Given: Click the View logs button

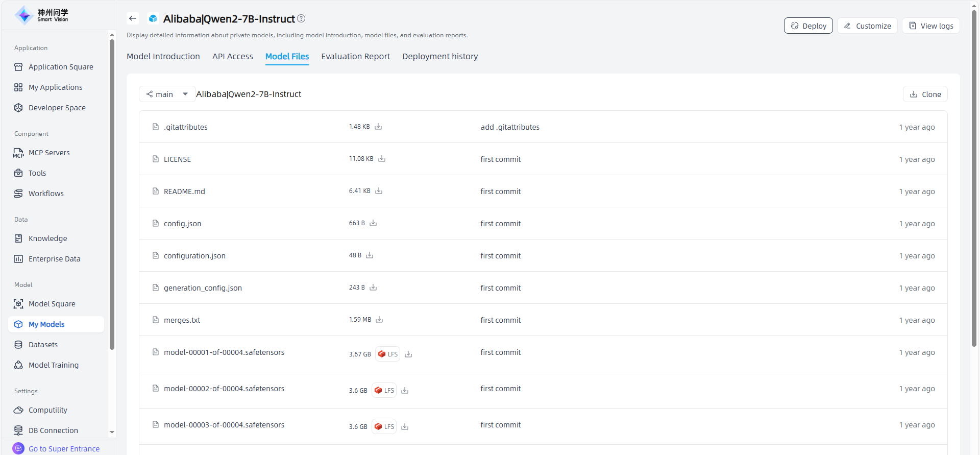Looking at the screenshot, I should coord(930,26).
